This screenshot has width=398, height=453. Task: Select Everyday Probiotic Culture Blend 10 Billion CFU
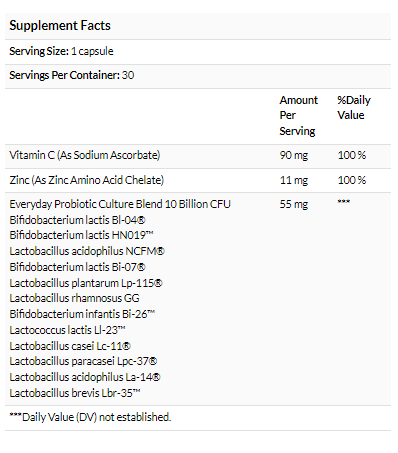(120, 204)
